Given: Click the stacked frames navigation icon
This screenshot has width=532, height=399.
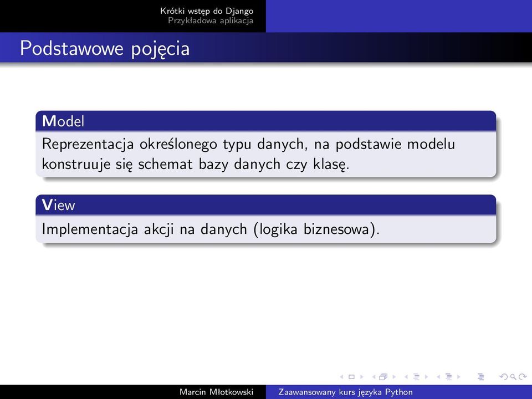Looking at the screenshot, I should click(383, 377).
